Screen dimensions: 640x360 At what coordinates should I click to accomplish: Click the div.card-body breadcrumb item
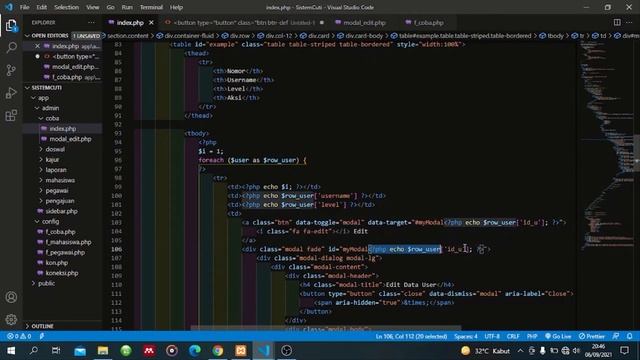click(360, 36)
